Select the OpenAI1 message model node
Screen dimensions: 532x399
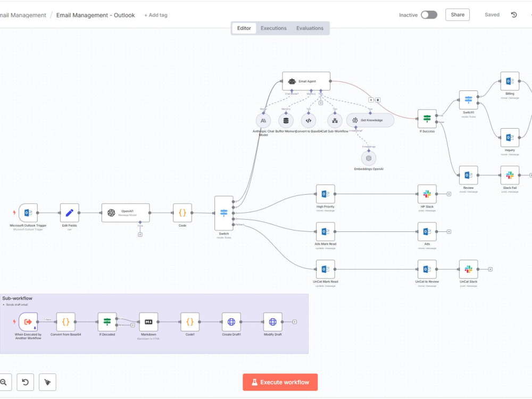click(x=126, y=213)
